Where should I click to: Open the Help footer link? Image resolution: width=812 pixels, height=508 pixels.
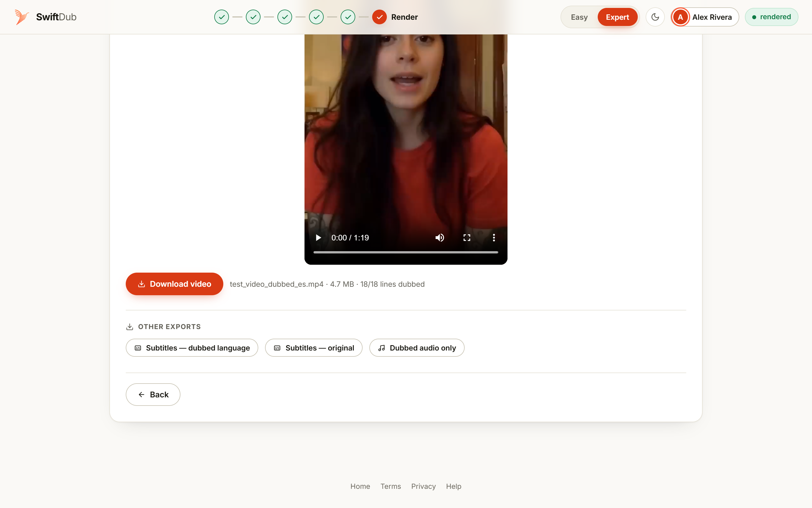click(454, 486)
